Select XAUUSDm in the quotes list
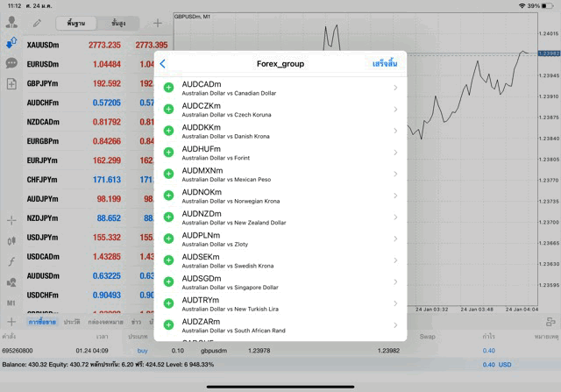Screen dimensions: 561x392 coord(42,45)
